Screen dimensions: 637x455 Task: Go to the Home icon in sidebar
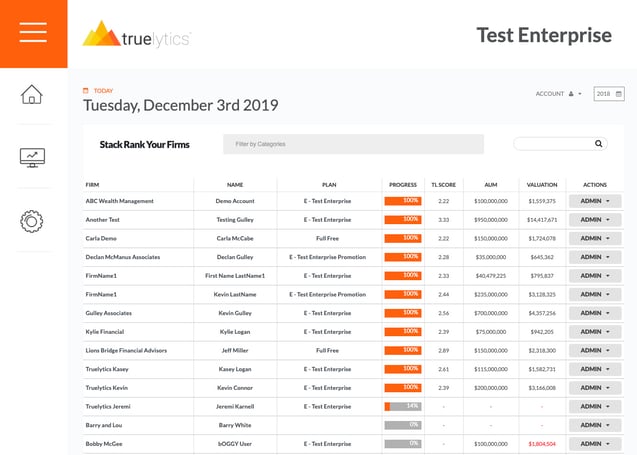click(x=32, y=94)
